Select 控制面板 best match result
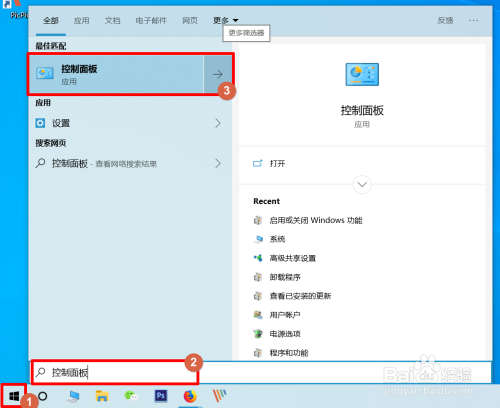500x408 pixels. click(116, 74)
